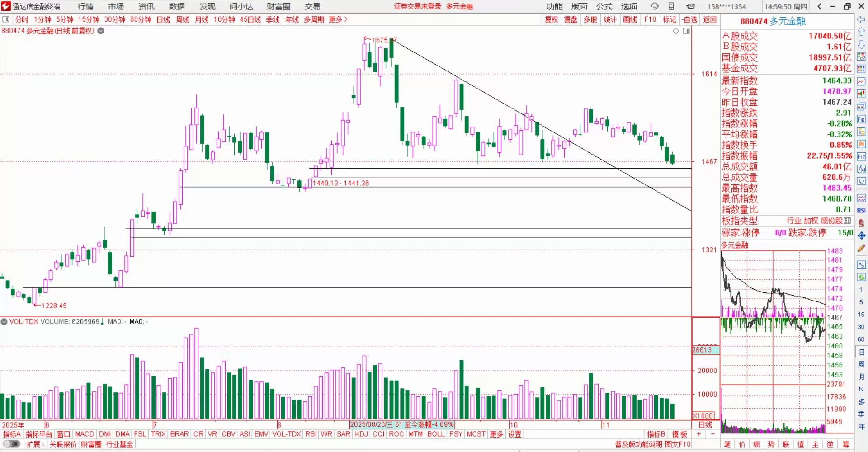The height and width of the screenshot is (452, 868).
Task: Select the 日 period in right sidebar
Action: tap(861, 352)
